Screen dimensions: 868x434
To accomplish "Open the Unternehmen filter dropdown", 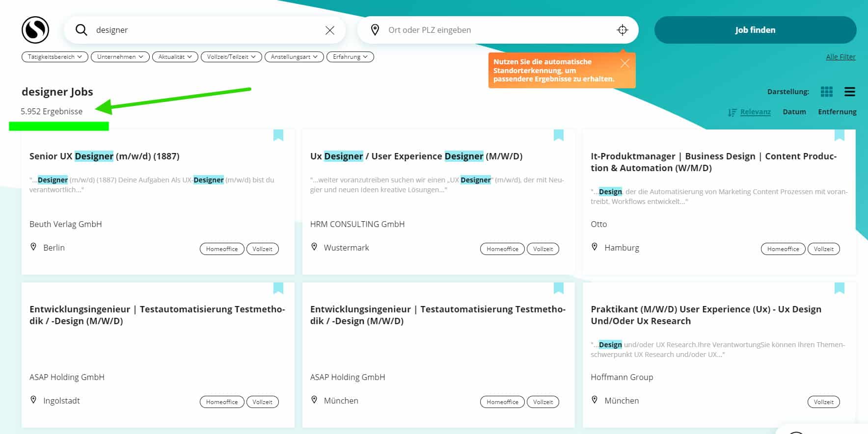I will click(120, 57).
